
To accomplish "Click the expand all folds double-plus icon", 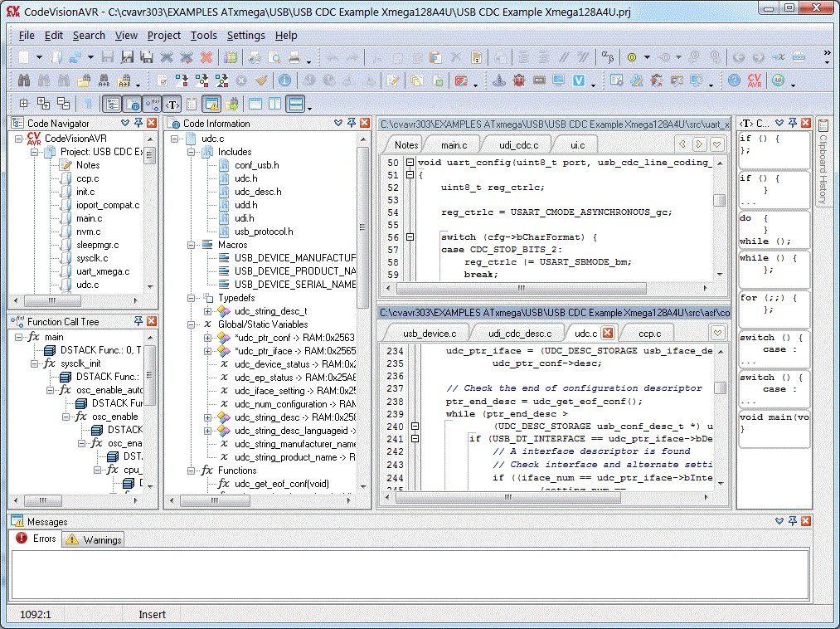I will pos(43,103).
